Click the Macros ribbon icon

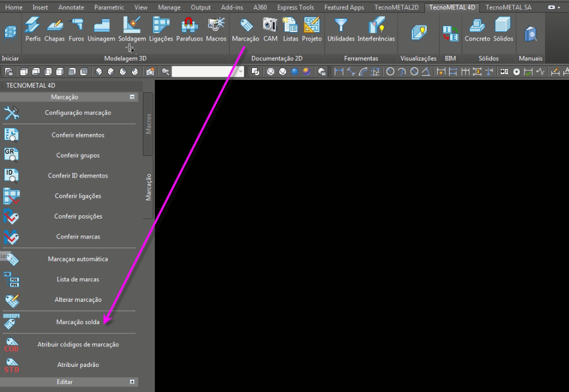(x=216, y=30)
